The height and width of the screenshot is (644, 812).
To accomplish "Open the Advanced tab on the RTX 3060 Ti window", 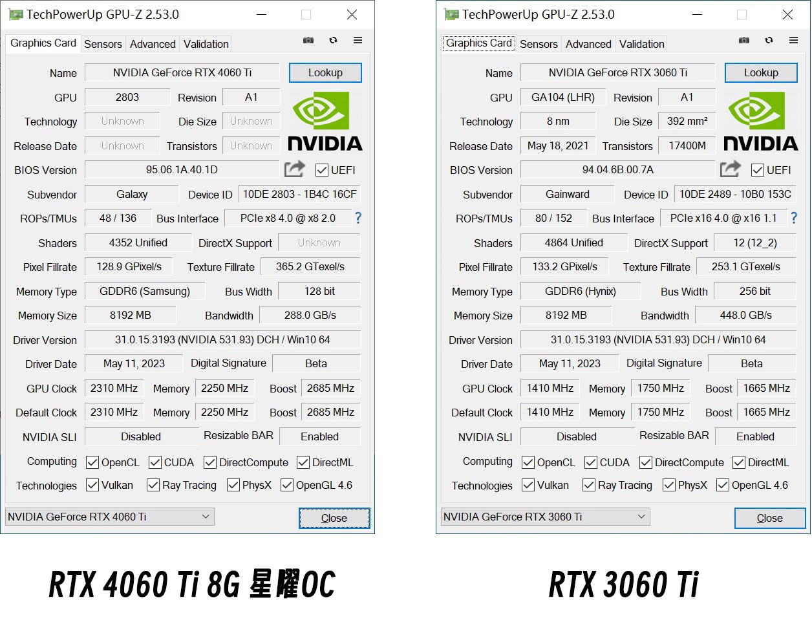I will (588, 43).
